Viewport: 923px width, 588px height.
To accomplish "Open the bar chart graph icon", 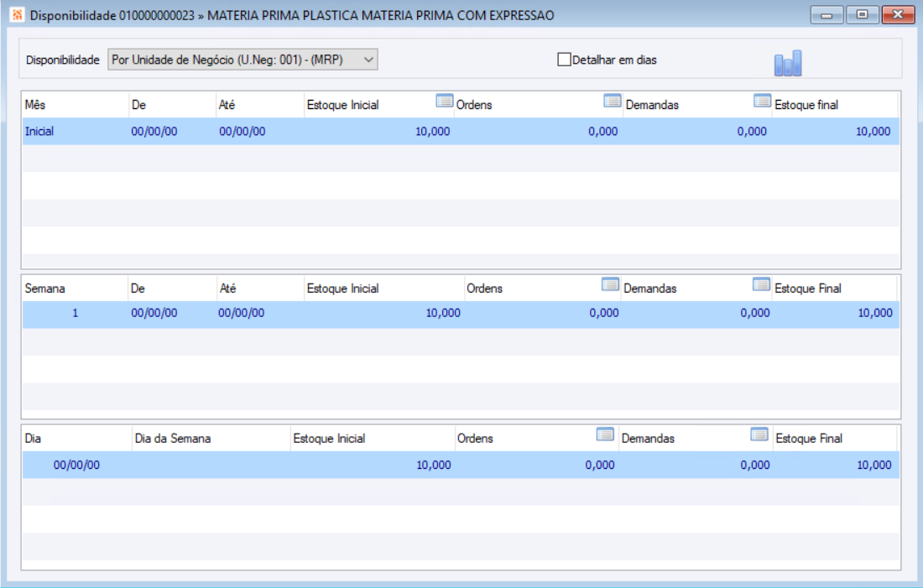I will [788, 63].
